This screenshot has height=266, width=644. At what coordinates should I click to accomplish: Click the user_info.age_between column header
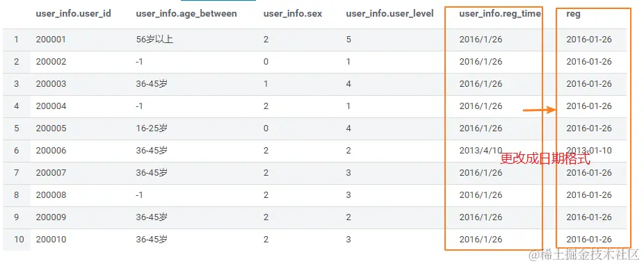(x=186, y=13)
